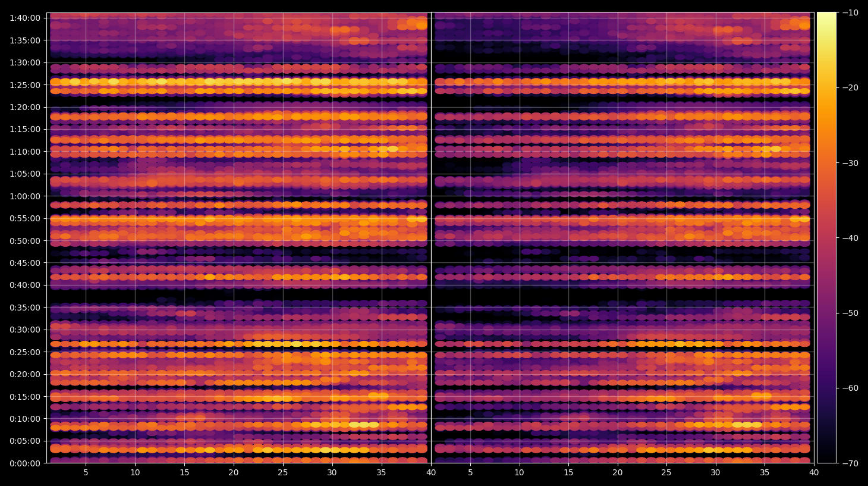The image size is (868, 486).
Task: Select x-axis label 30 under left plot
Action: (332, 473)
